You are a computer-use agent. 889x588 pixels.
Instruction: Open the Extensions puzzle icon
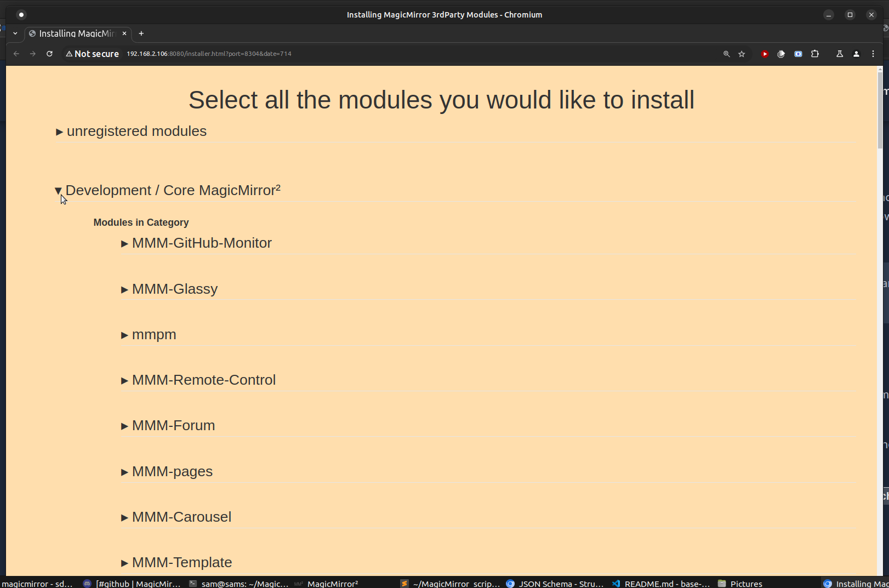tap(815, 54)
